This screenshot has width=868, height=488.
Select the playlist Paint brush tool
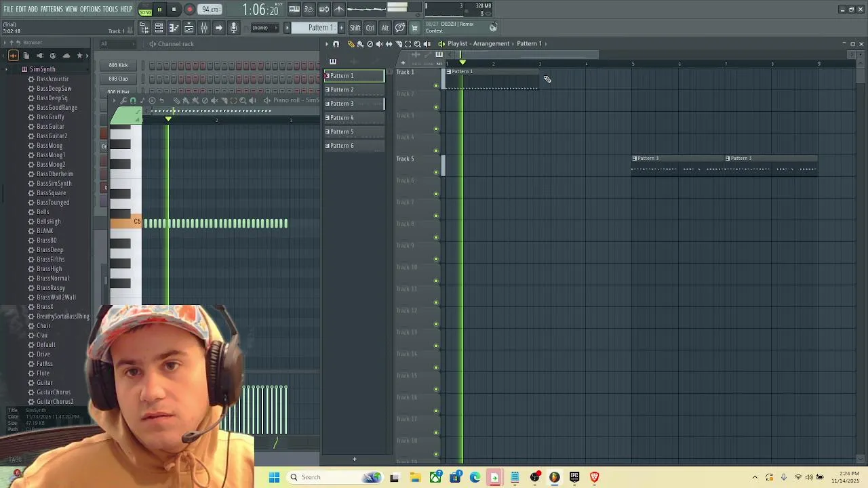pos(361,44)
